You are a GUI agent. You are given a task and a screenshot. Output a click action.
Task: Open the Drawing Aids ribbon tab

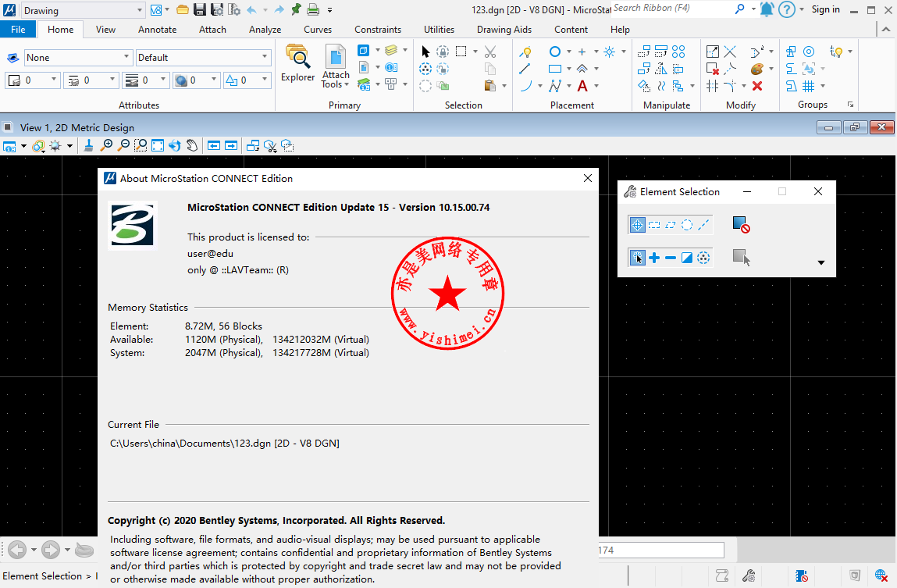point(504,29)
